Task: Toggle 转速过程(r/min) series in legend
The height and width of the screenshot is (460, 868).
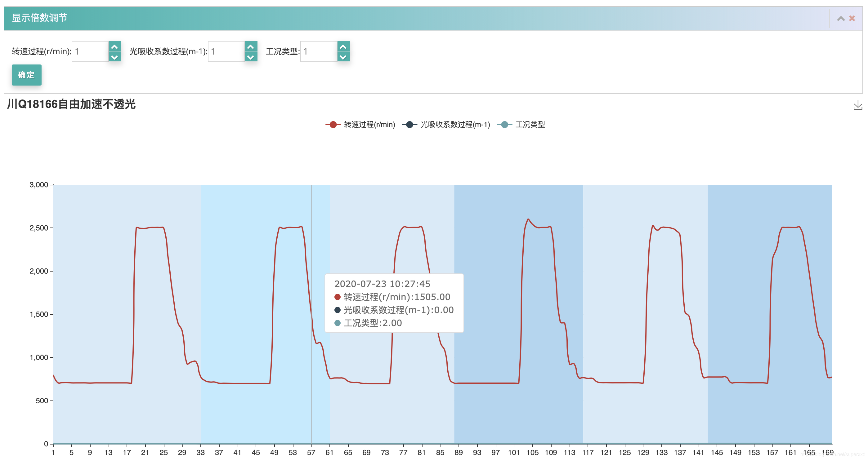Action: tap(360, 125)
